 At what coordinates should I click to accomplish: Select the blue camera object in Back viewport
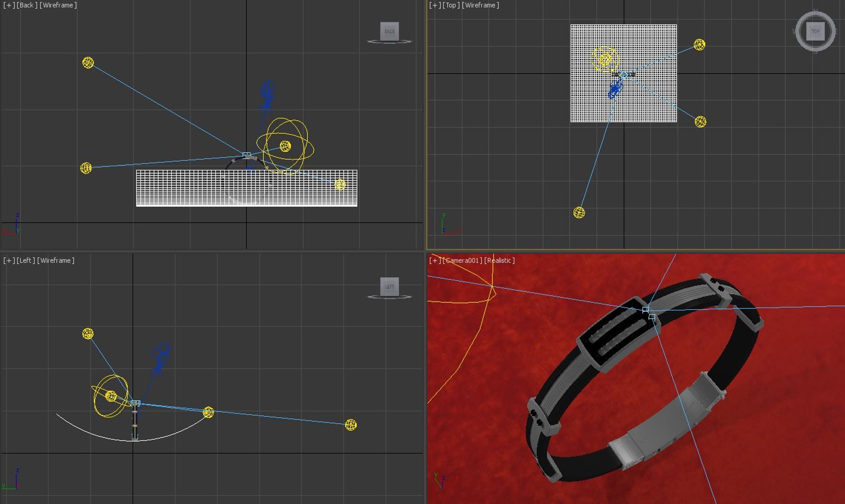tap(267, 96)
